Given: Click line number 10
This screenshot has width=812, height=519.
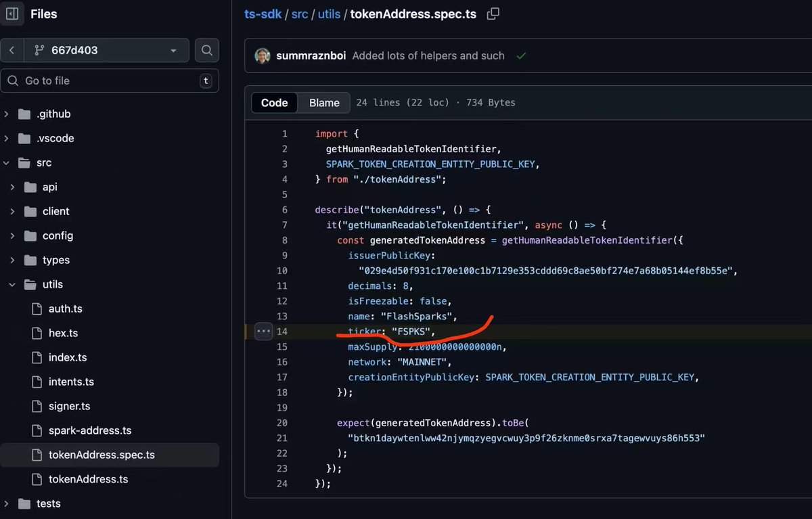Looking at the screenshot, I should pyautogui.click(x=281, y=271).
